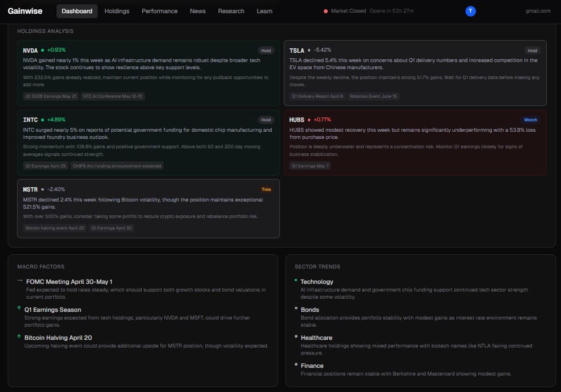
Task: Click the red dot next to HUBS ticker
Action: click(x=309, y=120)
